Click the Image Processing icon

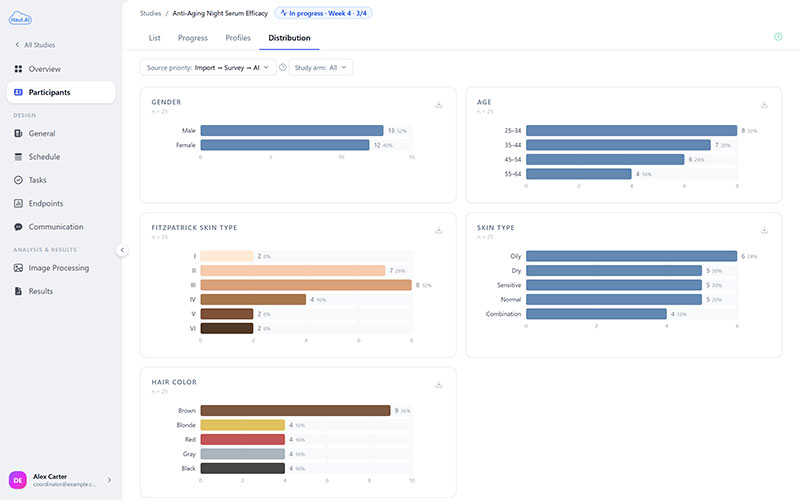pos(18,268)
